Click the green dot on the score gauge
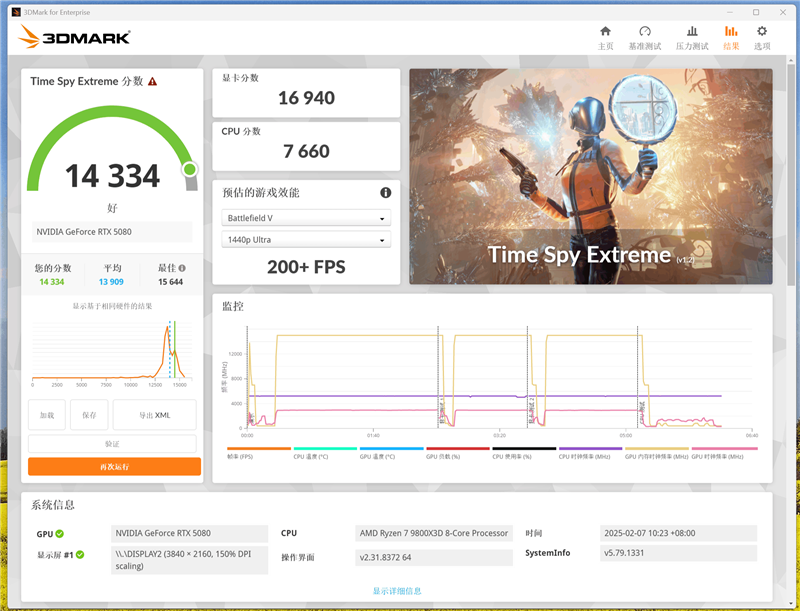This screenshot has width=800, height=611. click(x=188, y=171)
